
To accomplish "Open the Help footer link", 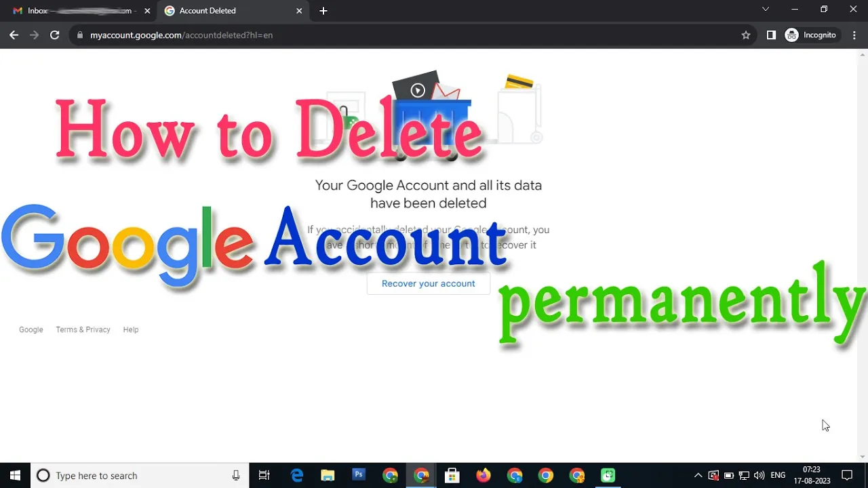I will [131, 329].
